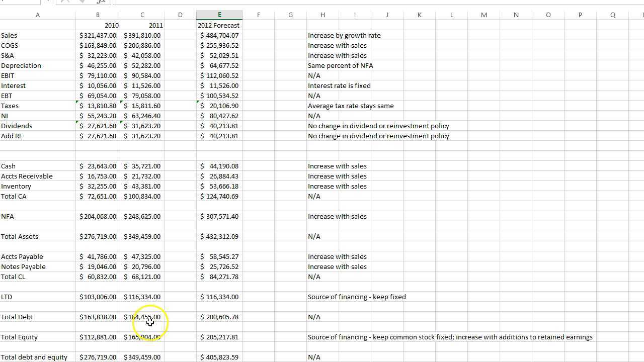644x362 pixels.
Task: Open the Name Box dropdown arrow
Action: click(48, 2)
